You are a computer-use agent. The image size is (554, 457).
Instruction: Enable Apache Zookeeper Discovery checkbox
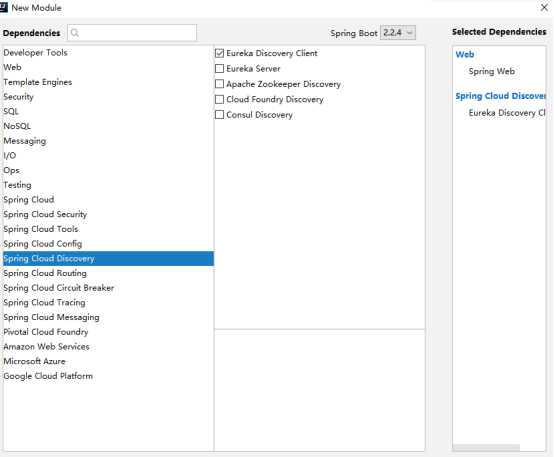pos(219,84)
